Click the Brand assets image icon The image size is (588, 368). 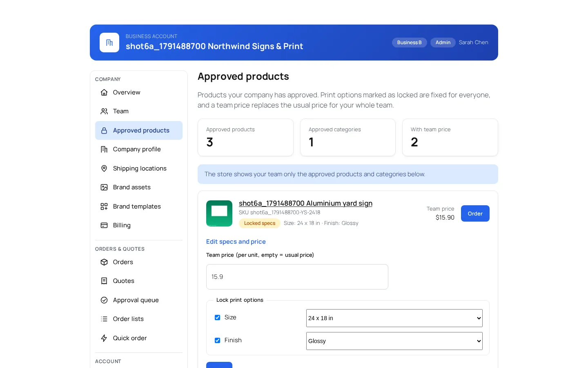(x=104, y=187)
